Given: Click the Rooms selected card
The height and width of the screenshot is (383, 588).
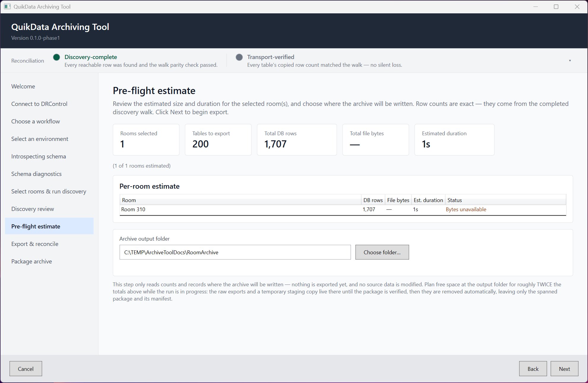Looking at the screenshot, I should click(x=146, y=140).
